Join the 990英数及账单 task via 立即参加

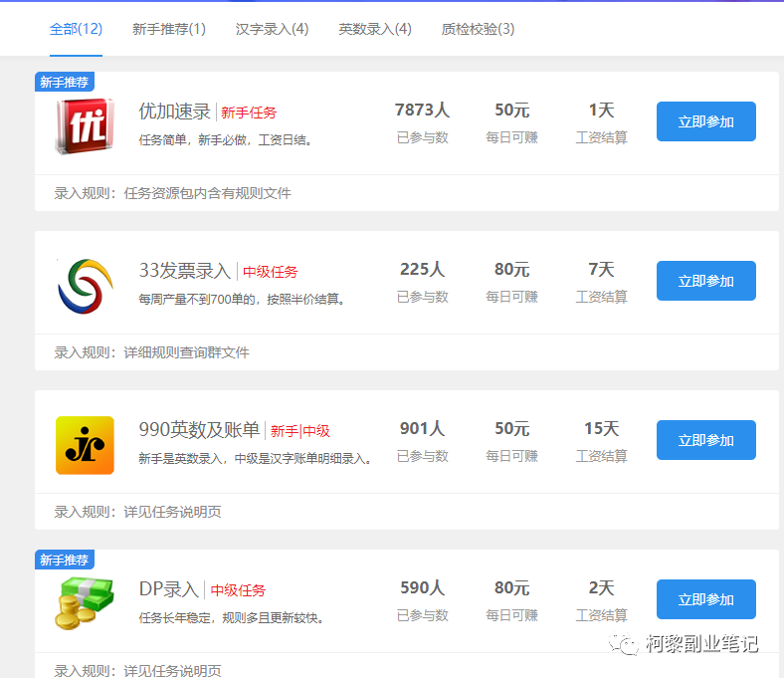(705, 440)
